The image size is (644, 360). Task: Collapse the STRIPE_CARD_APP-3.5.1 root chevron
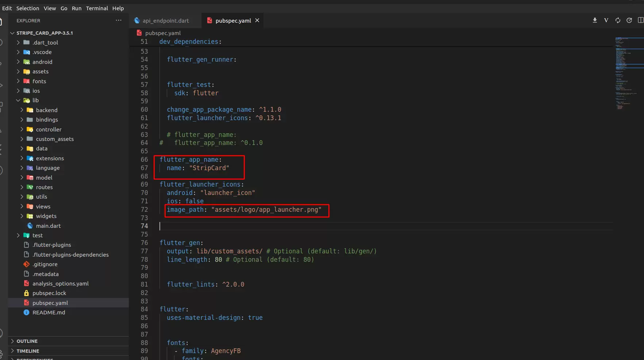pos(12,33)
